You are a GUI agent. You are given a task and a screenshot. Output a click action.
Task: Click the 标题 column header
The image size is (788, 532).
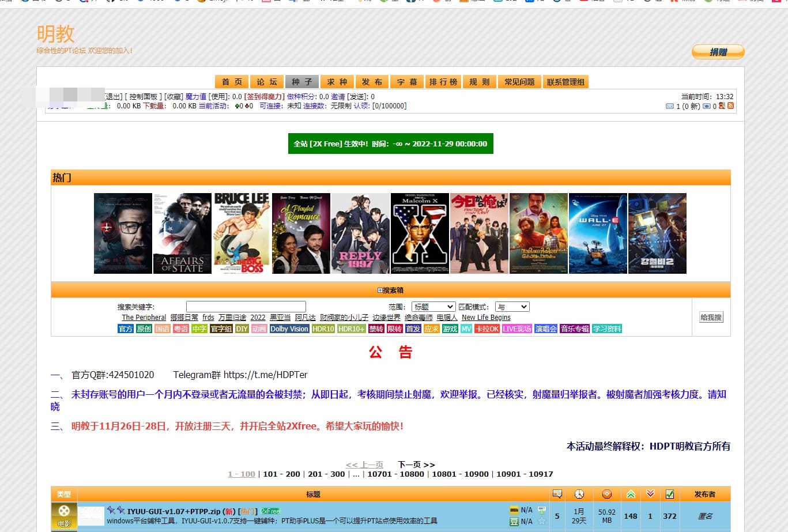(x=313, y=495)
